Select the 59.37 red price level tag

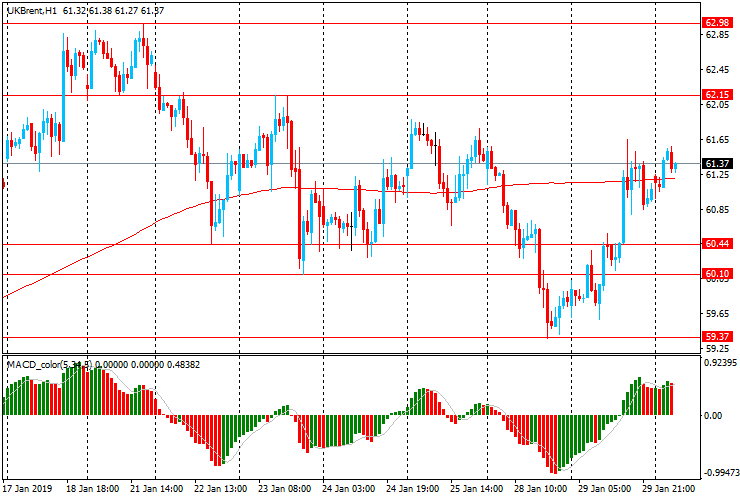pos(716,337)
